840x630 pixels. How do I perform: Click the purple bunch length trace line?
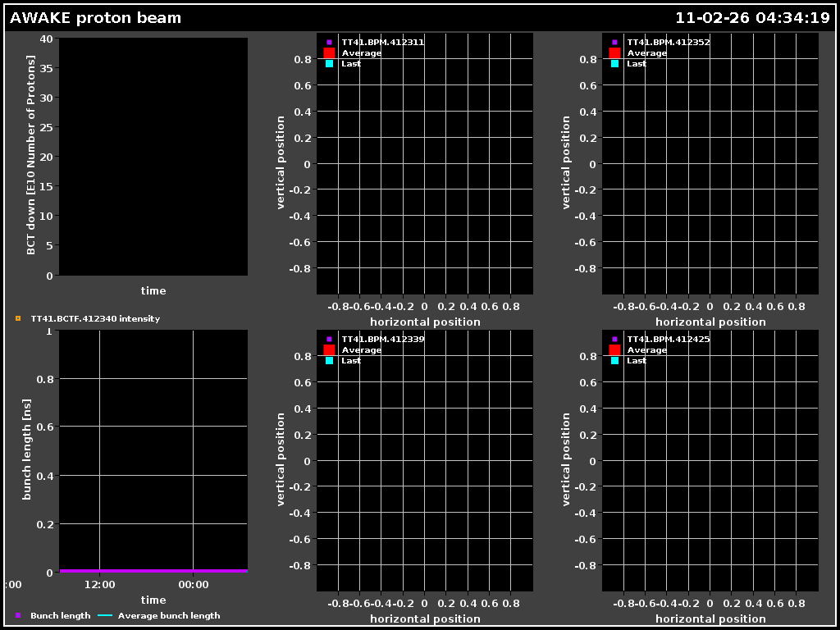(153, 570)
